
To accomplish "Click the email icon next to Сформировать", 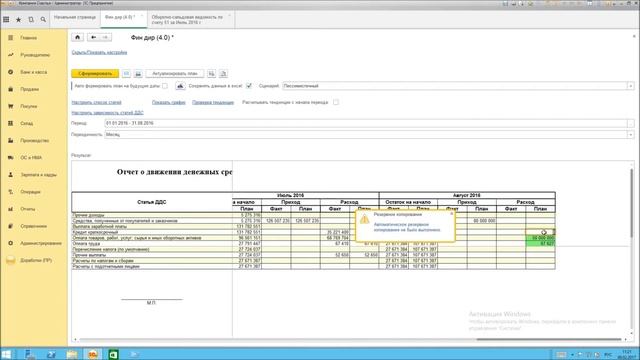I will point(127,73).
